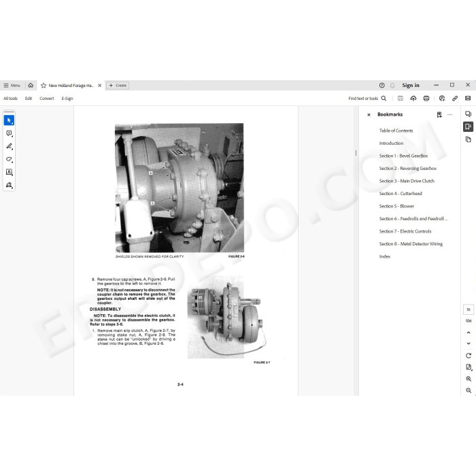Viewport: 476px width, 476px height.
Task: Click the panel divider collapse handle
Action: coord(356,153)
